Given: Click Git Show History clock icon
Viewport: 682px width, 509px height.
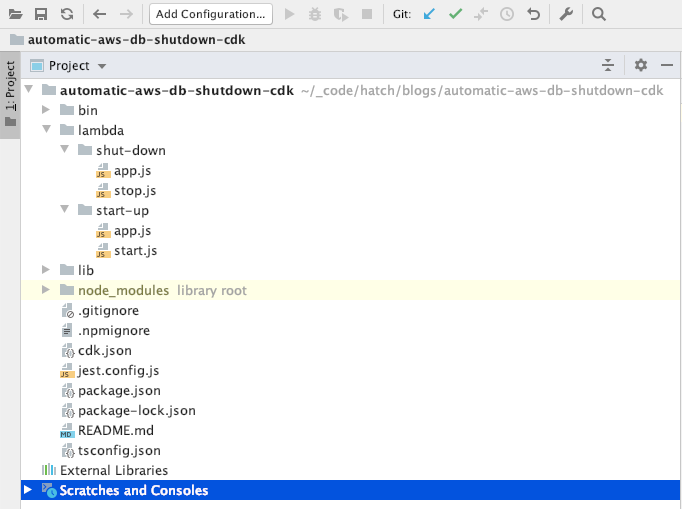Looking at the screenshot, I should pos(507,14).
